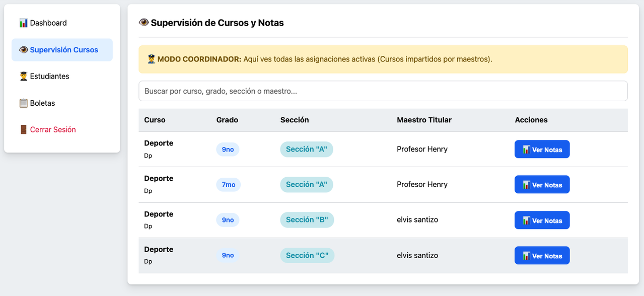The width and height of the screenshot is (644, 296).
Task: Focus the course search field
Action: tap(383, 91)
